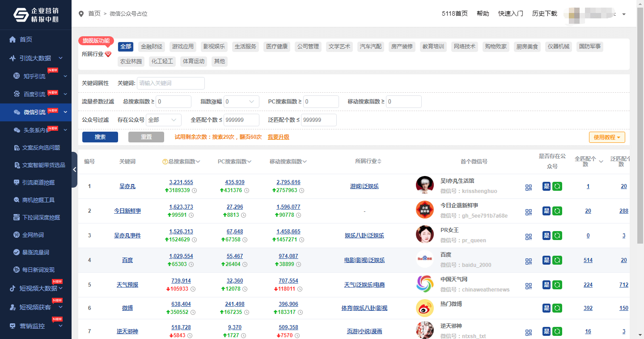Click the green refresh icon in 百度 row

coord(557,260)
